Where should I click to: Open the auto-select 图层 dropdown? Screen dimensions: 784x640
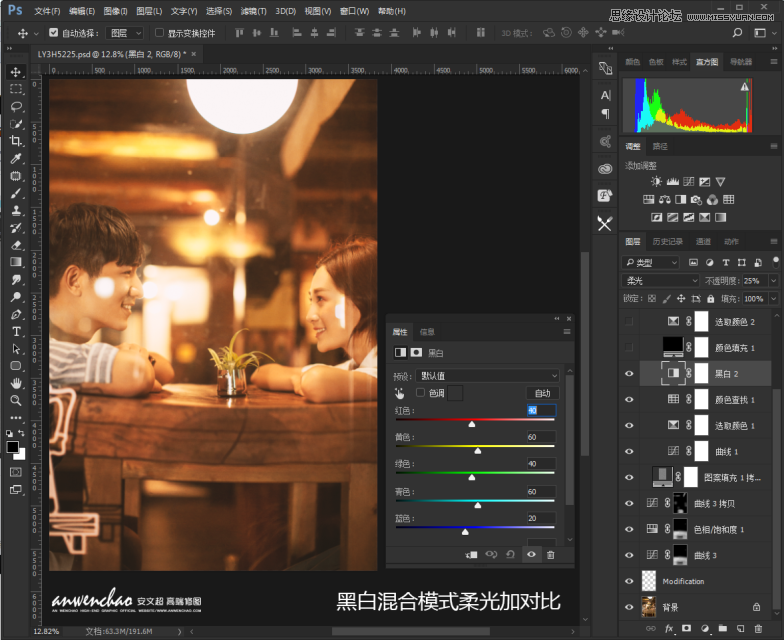click(x=126, y=34)
